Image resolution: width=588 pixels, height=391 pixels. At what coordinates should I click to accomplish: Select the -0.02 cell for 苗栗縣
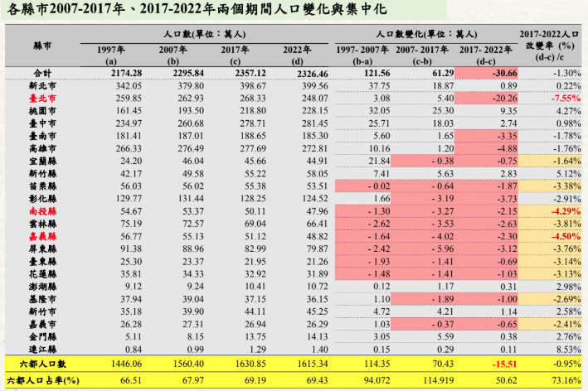362,186
